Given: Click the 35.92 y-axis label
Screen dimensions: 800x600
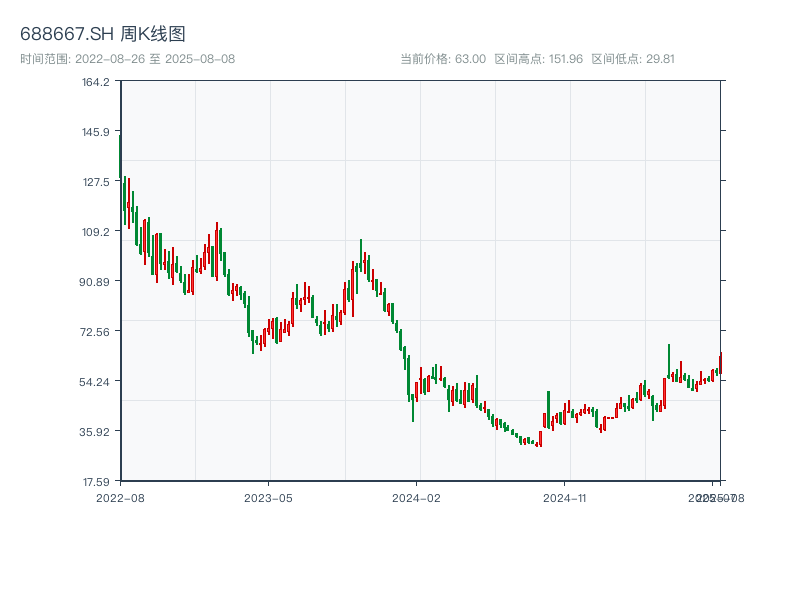Looking at the screenshot, I should (96, 431).
